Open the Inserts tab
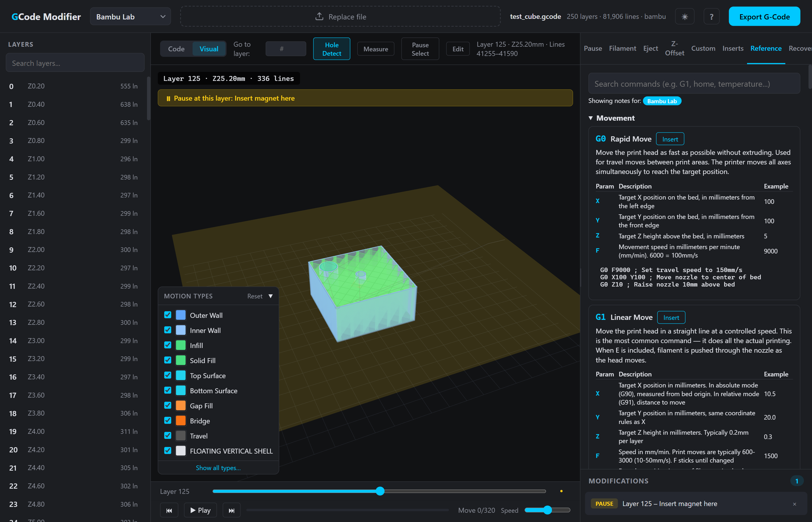 [733, 48]
